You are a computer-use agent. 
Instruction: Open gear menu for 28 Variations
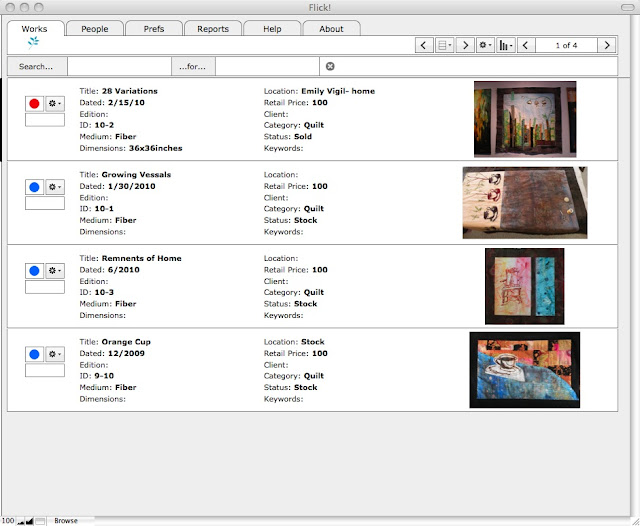point(55,104)
